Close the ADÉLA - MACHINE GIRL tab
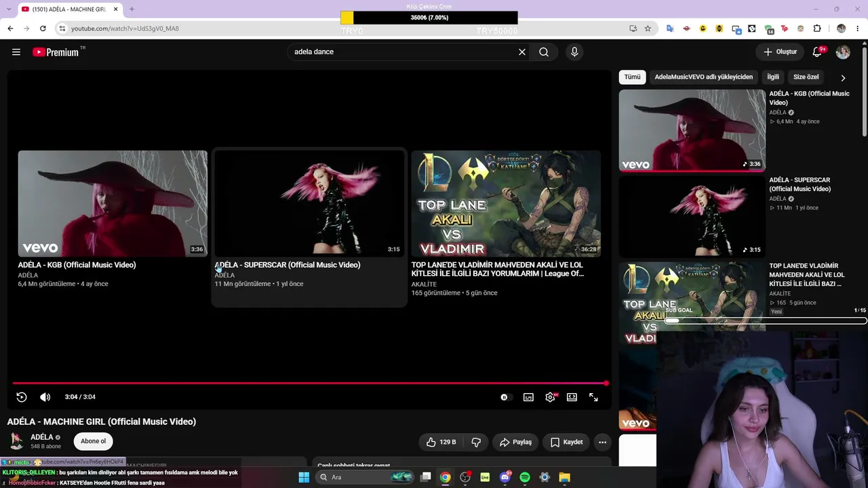Screen dimensions: 868x488 [x=116, y=9]
